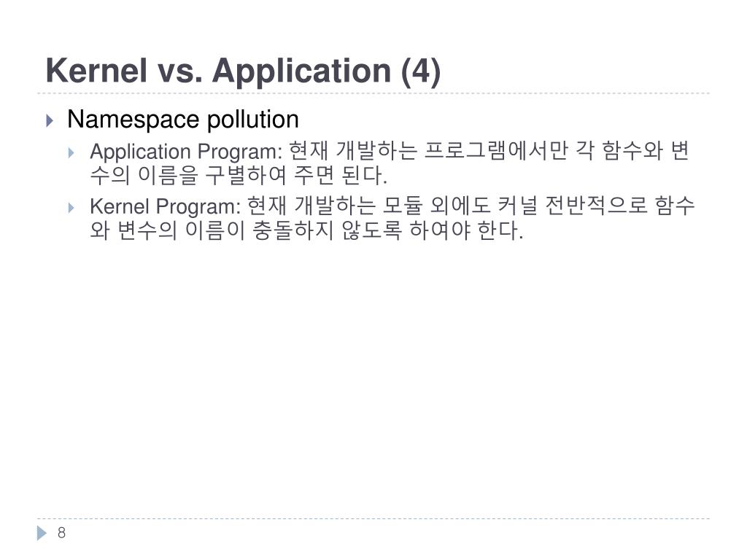Image resolution: width=747 pixels, height=560 pixels.
Task: Click the Korean word 프로그램에서만
Action: pyautogui.click(x=495, y=151)
